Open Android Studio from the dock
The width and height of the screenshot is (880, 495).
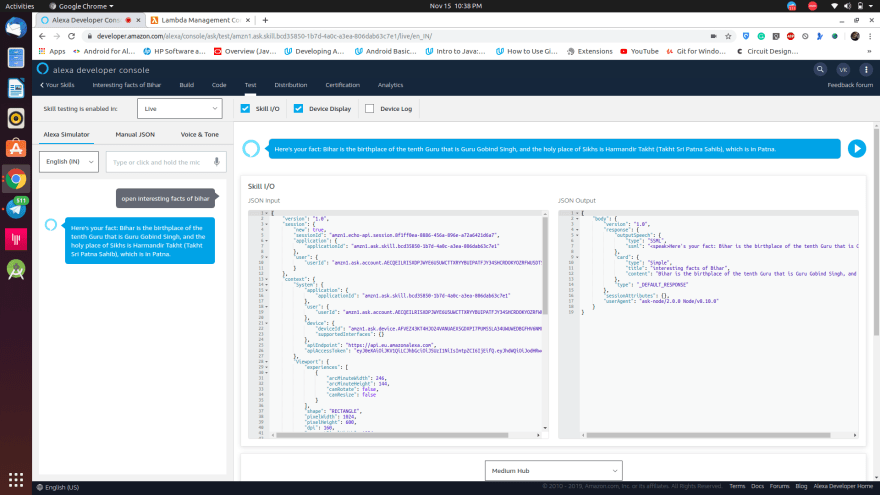coord(16,269)
